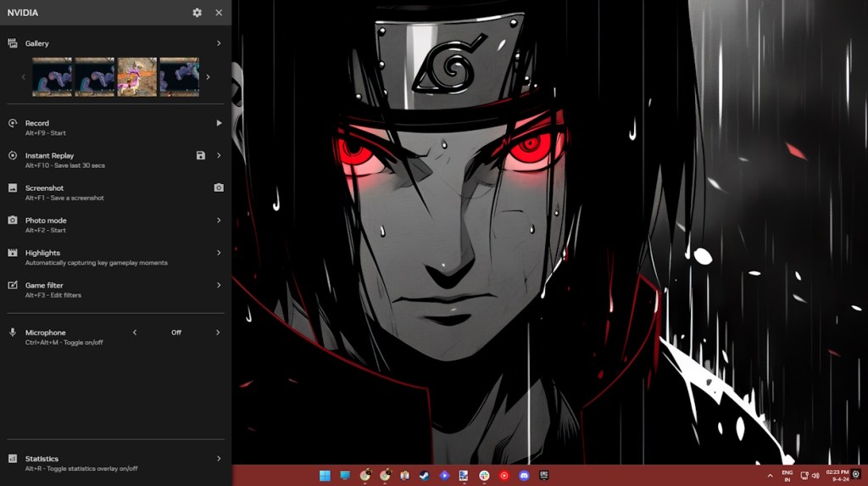Show hidden system tray icons
The height and width of the screenshot is (486, 868).
[x=770, y=476]
